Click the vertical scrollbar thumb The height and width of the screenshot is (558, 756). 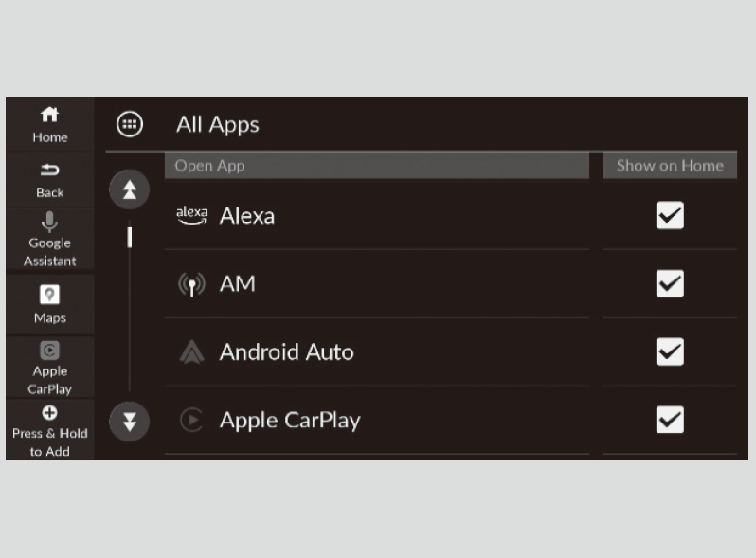(130, 236)
